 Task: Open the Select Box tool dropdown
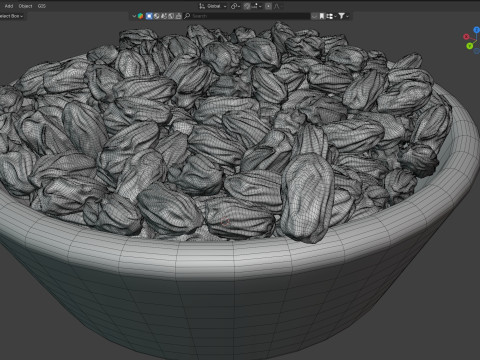point(12,16)
